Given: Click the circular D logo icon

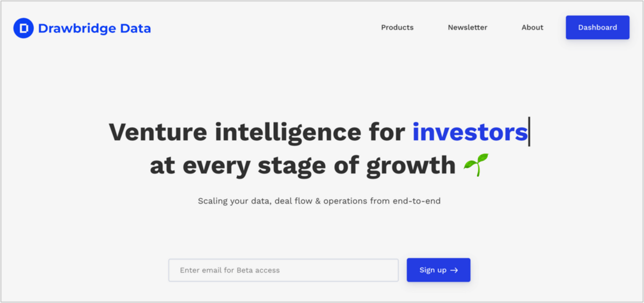Looking at the screenshot, I should point(23,28).
